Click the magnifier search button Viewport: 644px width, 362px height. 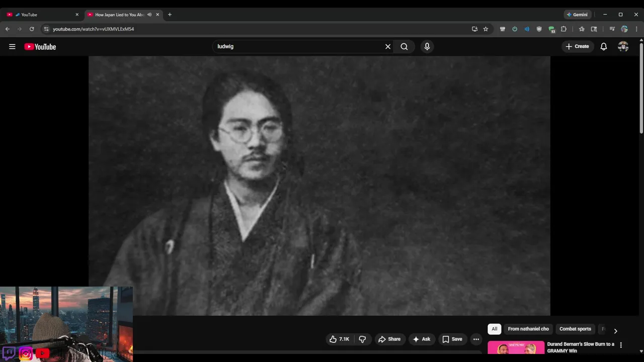point(404,46)
